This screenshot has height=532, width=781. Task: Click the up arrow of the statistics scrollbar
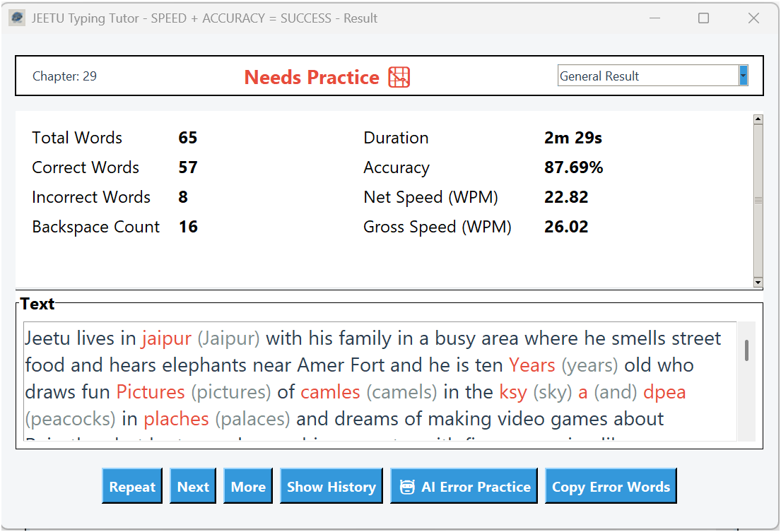[759, 119]
